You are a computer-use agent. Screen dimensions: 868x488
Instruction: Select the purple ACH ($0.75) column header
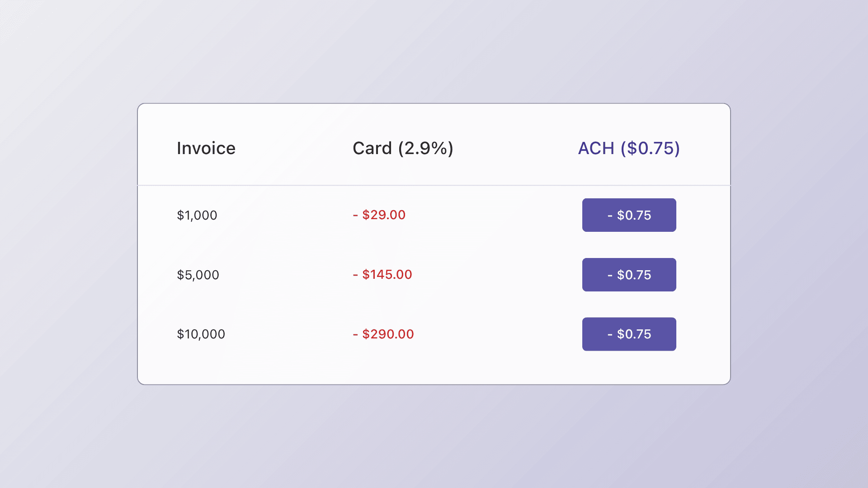coord(628,148)
